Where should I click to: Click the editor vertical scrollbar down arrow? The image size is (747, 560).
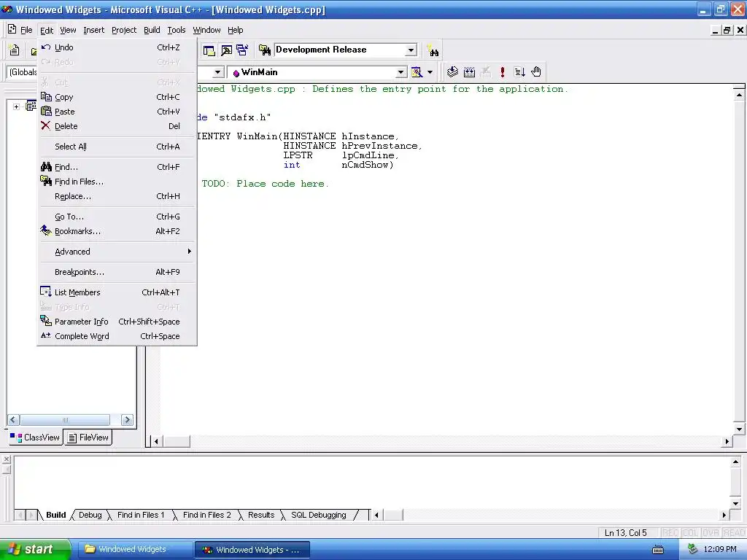(739, 429)
